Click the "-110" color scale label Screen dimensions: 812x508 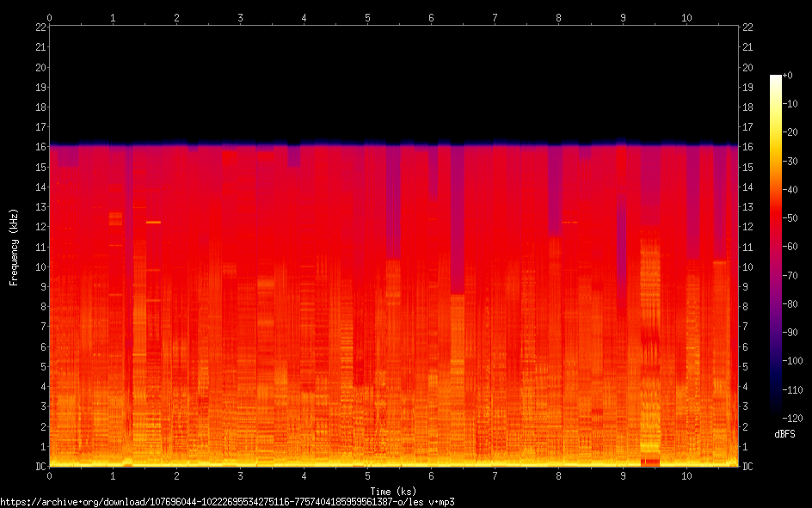pyautogui.click(x=792, y=390)
